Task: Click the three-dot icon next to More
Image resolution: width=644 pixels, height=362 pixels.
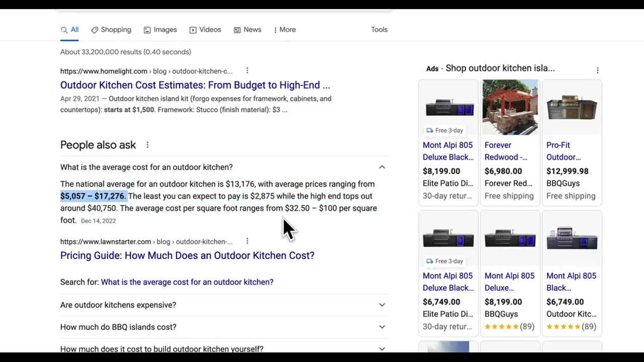Action: tap(275, 30)
